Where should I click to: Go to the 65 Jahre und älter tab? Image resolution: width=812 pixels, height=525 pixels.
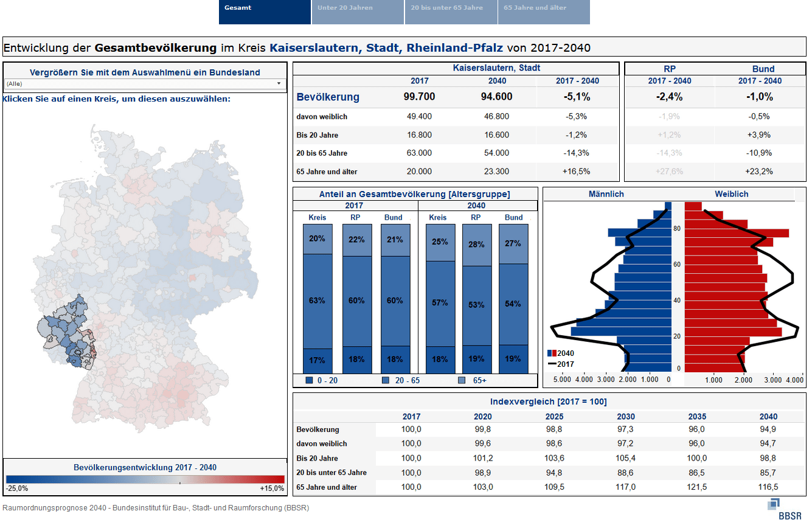(544, 12)
